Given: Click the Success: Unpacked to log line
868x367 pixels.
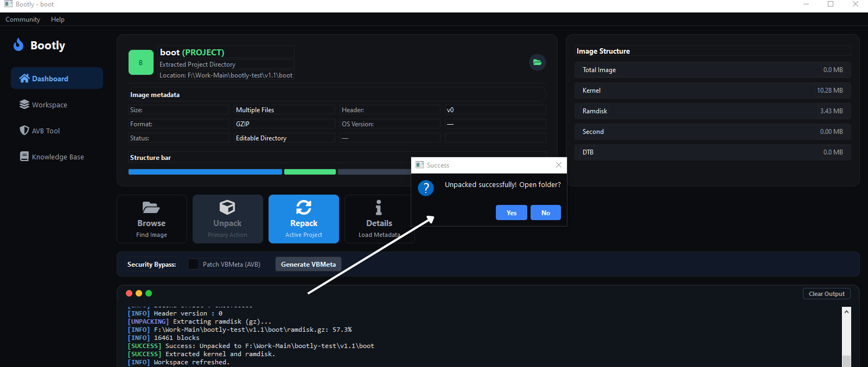Looking at the screenshot, I should click(x=251, y=346).
